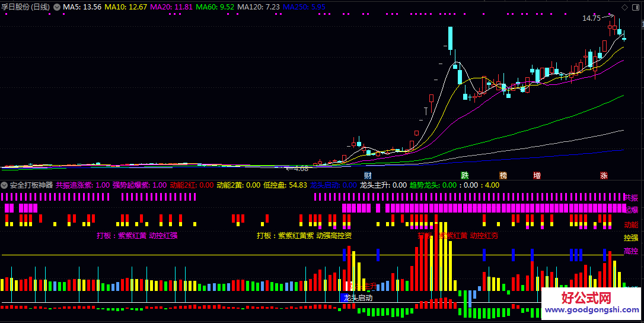Click the MA5: 13.56 indicator label
This screenshot has height=323, width=644.
pos(82,7)
